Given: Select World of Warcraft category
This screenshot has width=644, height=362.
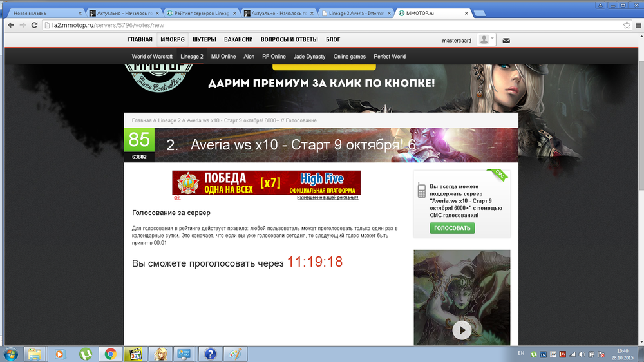Looking at the screenshot, I should (152, 56).
